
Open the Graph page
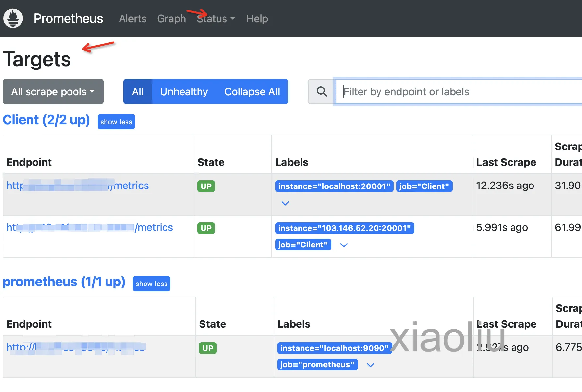(171, 19)
